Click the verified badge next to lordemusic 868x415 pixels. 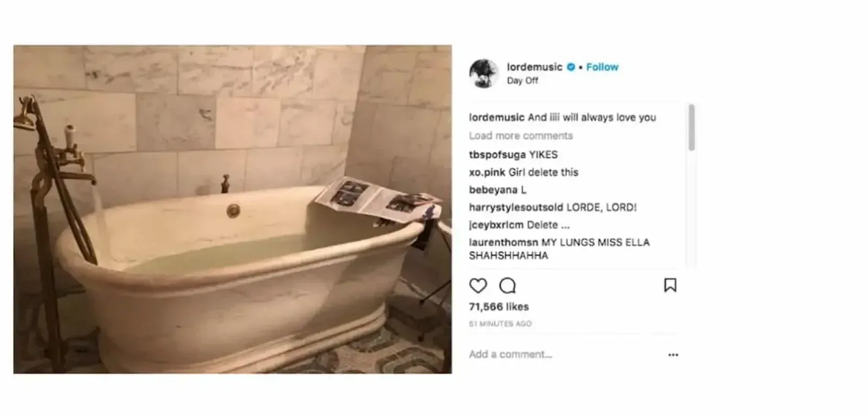[x=571, y=67]
